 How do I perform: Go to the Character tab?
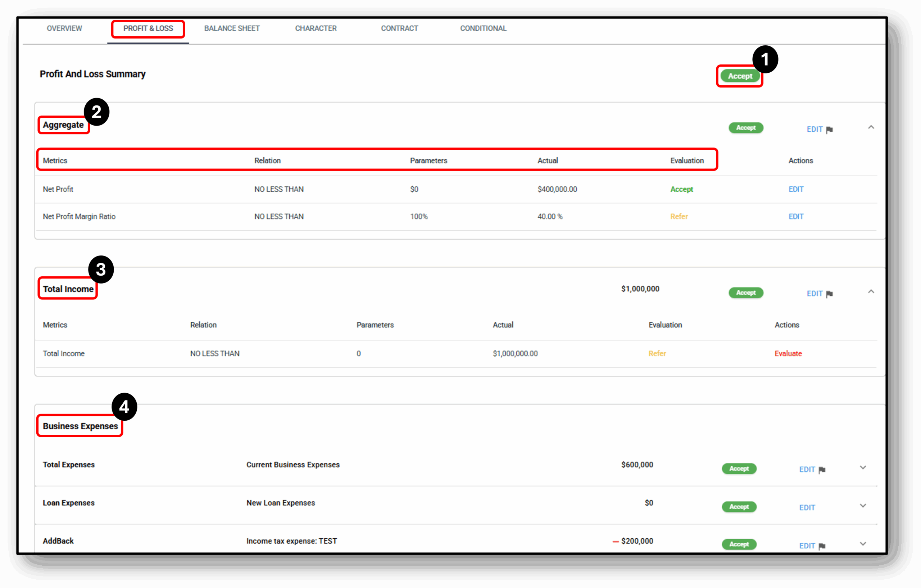pos(316,28)
